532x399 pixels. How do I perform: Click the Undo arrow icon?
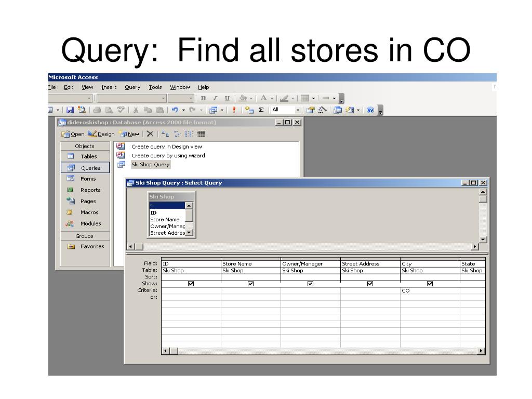tap(175, 110)
